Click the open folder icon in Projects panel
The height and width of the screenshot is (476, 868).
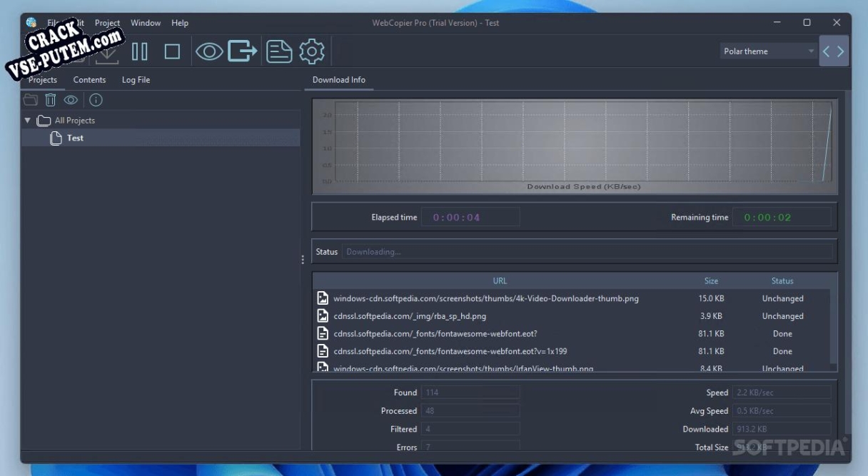31,100
